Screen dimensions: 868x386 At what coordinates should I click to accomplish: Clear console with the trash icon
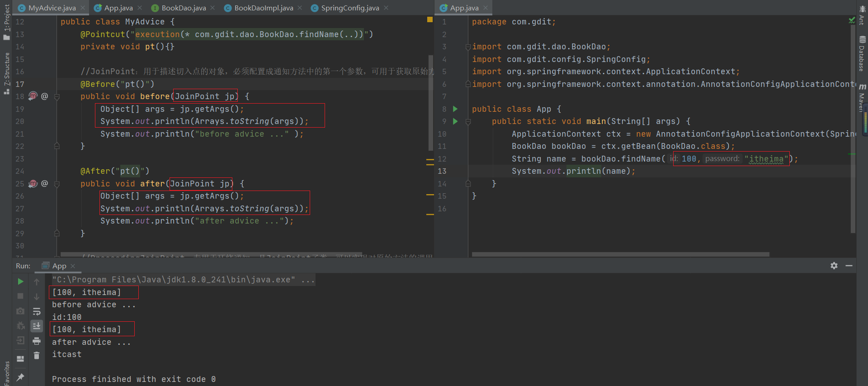point(37,356)
